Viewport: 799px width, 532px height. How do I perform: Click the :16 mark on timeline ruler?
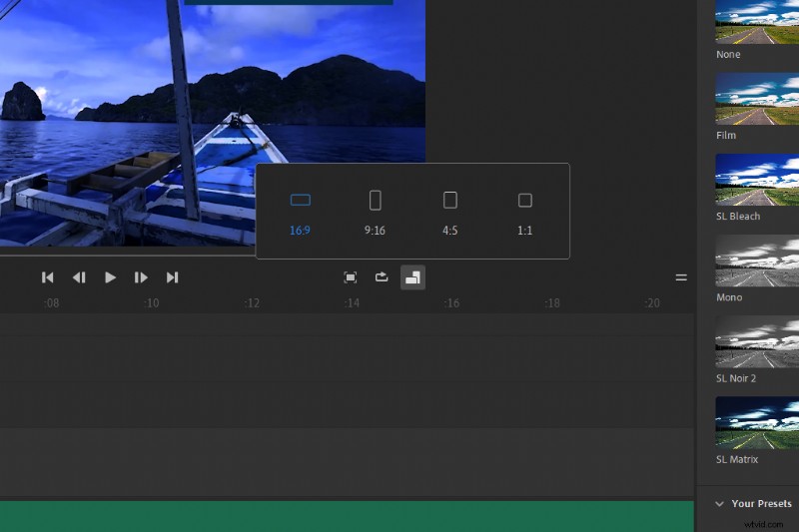coord(451,303)
